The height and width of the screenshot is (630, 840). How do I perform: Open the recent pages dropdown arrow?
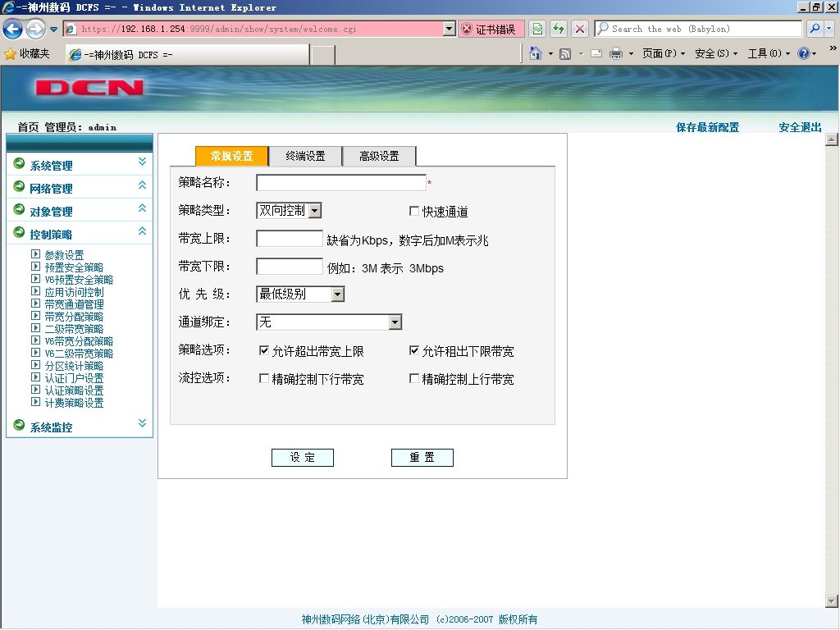(x=53, y=30)
